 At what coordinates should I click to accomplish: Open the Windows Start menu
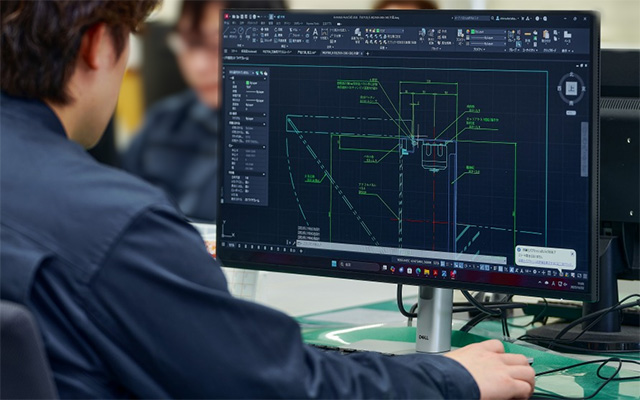(x=334, y=264)
